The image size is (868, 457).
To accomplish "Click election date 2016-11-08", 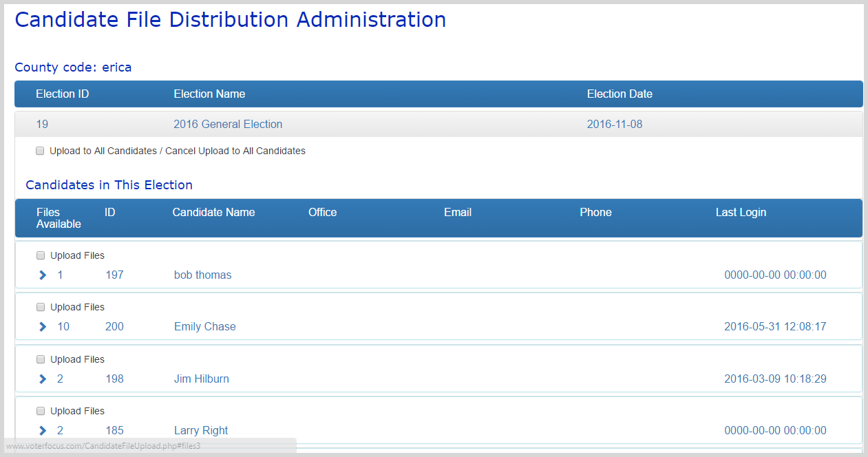I will [x=615, y=125].
